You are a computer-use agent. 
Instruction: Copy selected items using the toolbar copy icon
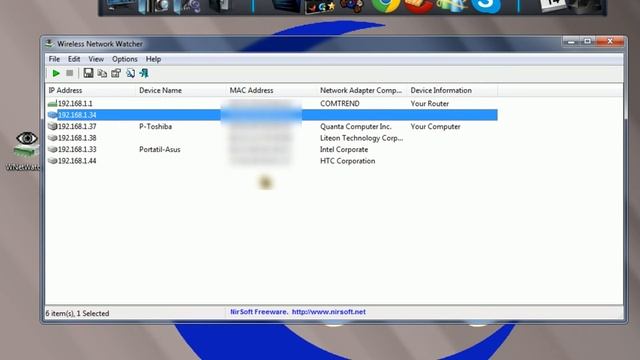point(102,73)
